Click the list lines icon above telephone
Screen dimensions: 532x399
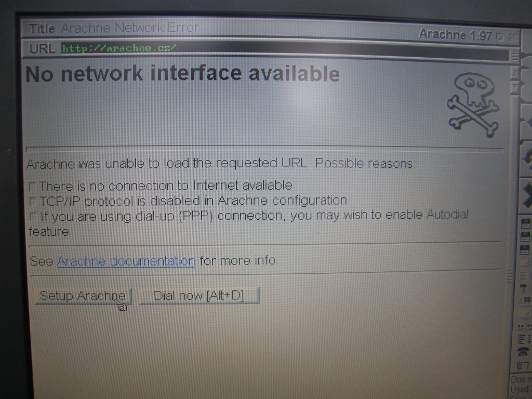click(523, 339)
